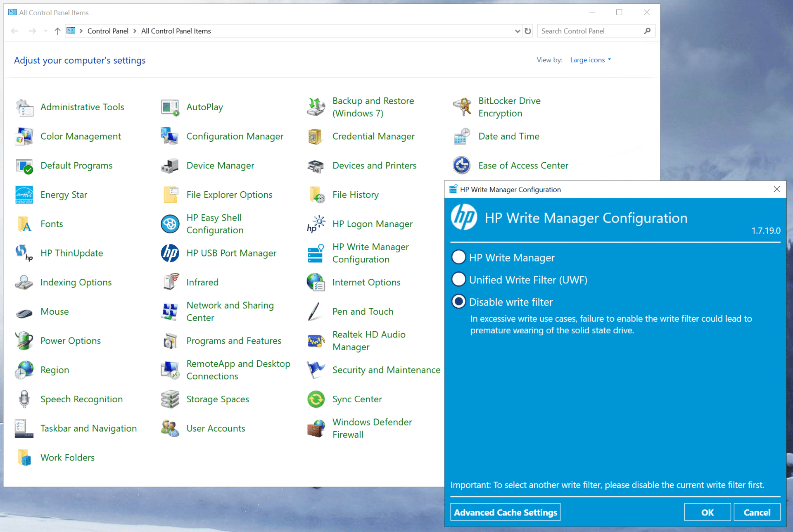The width and height of the screenshot is (793, 532).
Task: Click Cancel in HP Write Manager dialog
Action: coord(757,512)
